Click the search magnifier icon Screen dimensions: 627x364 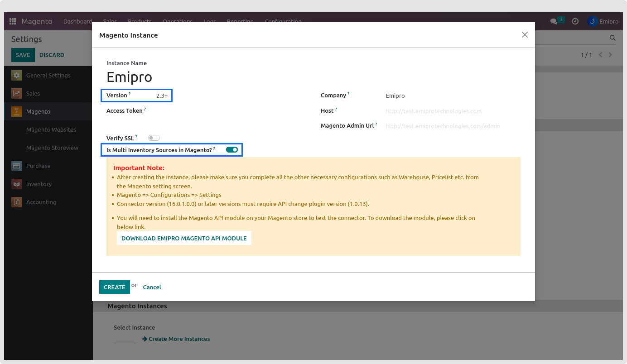(612, 38)
